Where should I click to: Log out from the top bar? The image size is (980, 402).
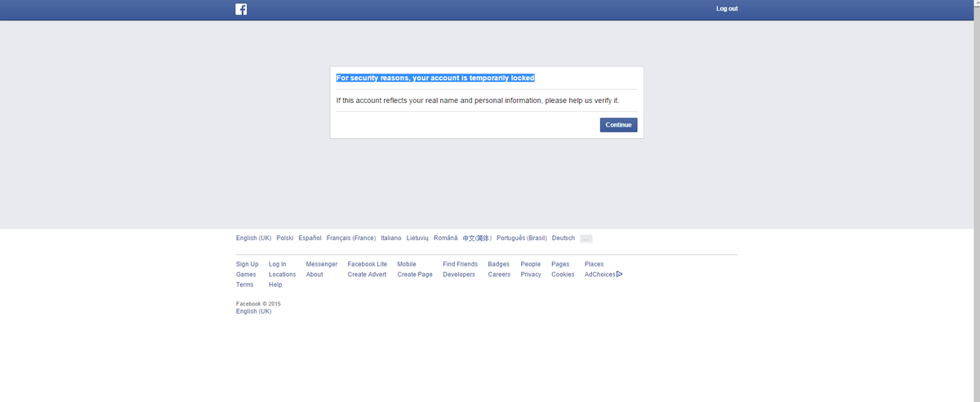click(x=727, y=9)
